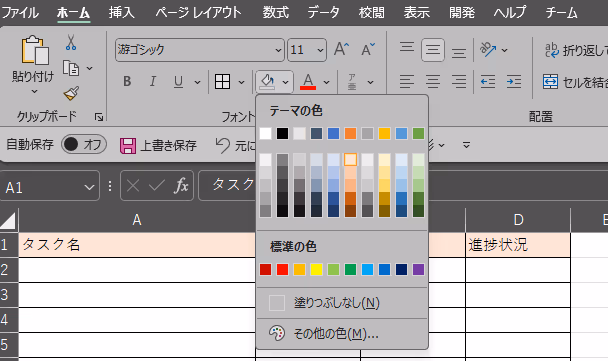Toggle the 自動保存 autosave switch

click(x=83, y=144)
